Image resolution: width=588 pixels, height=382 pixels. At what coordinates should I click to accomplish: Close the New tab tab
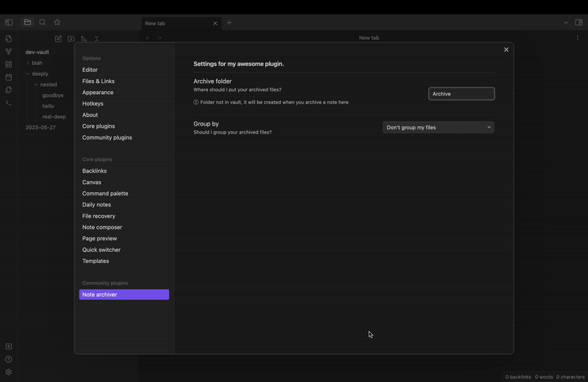tap(215, 24)
